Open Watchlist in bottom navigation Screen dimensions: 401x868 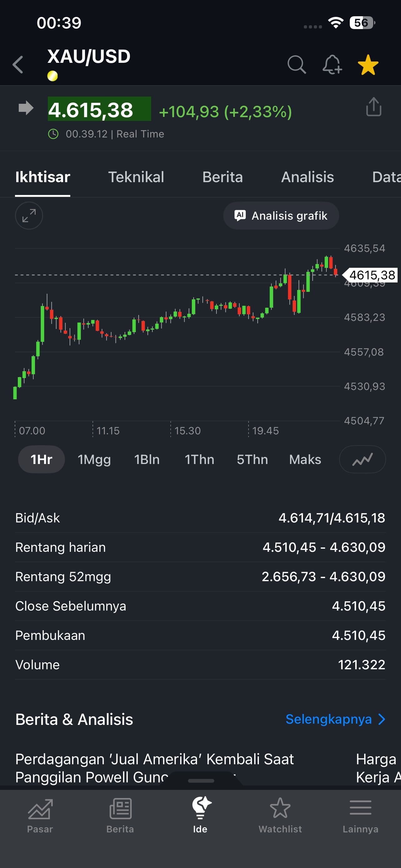pos(280,815)
